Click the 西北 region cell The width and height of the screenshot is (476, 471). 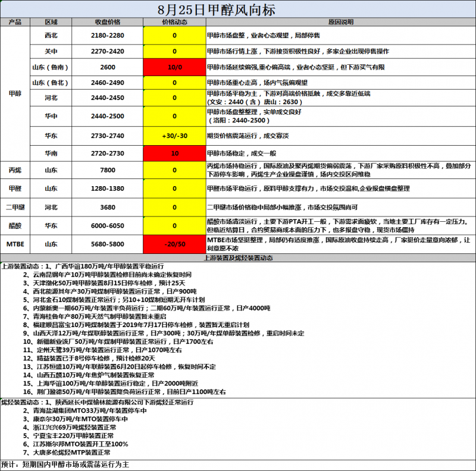(x=51, y=36)
